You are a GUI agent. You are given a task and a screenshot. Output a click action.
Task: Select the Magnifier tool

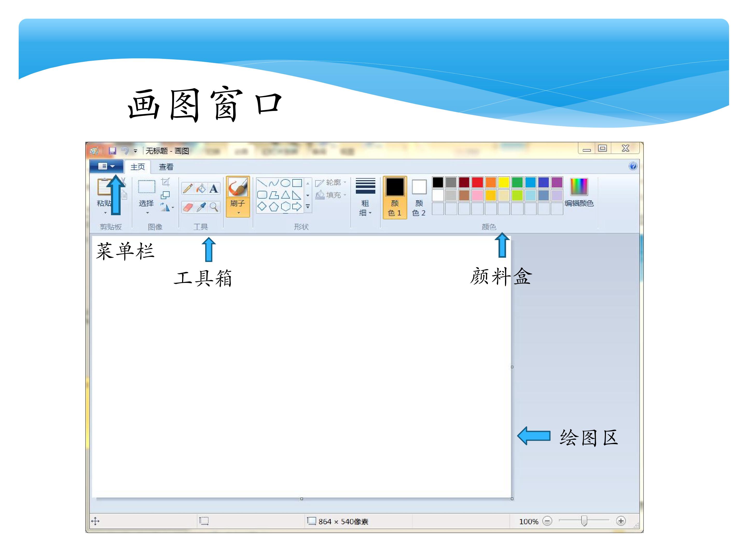click(213, 207)
